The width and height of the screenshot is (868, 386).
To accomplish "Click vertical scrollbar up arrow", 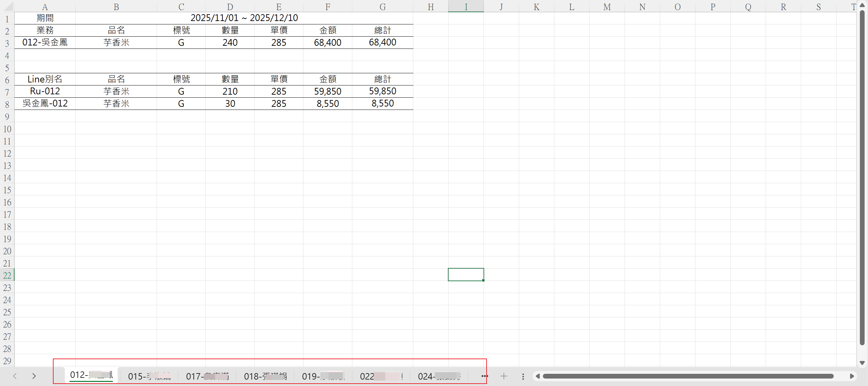I will point(862,5).
